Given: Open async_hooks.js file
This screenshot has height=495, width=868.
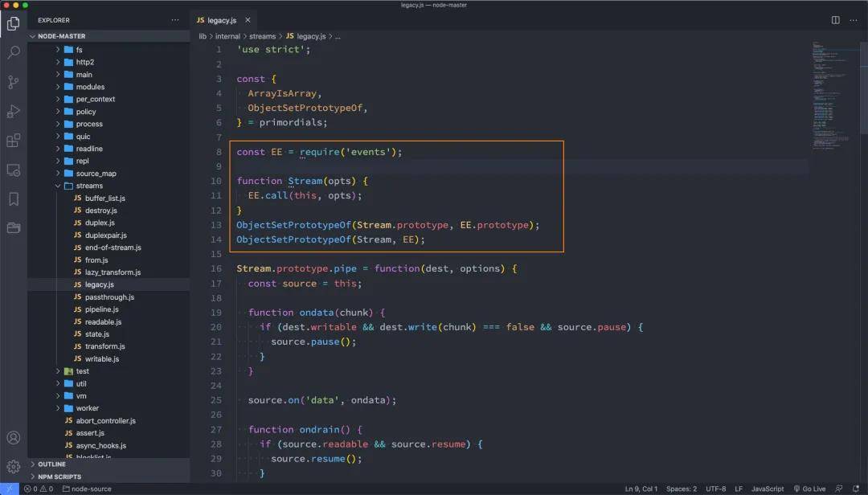Looking at the screenshot, I should pos(108,445).
